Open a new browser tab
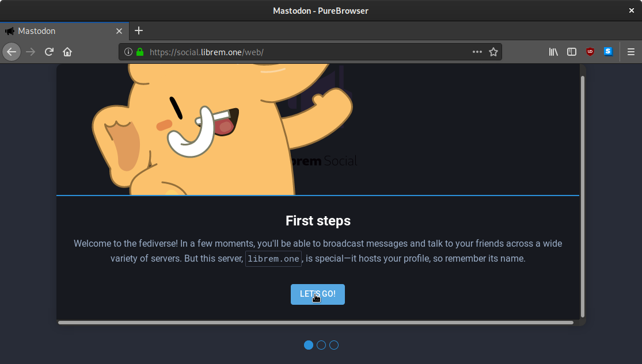Viewport: 642px width, 364px height. point(139,30)
